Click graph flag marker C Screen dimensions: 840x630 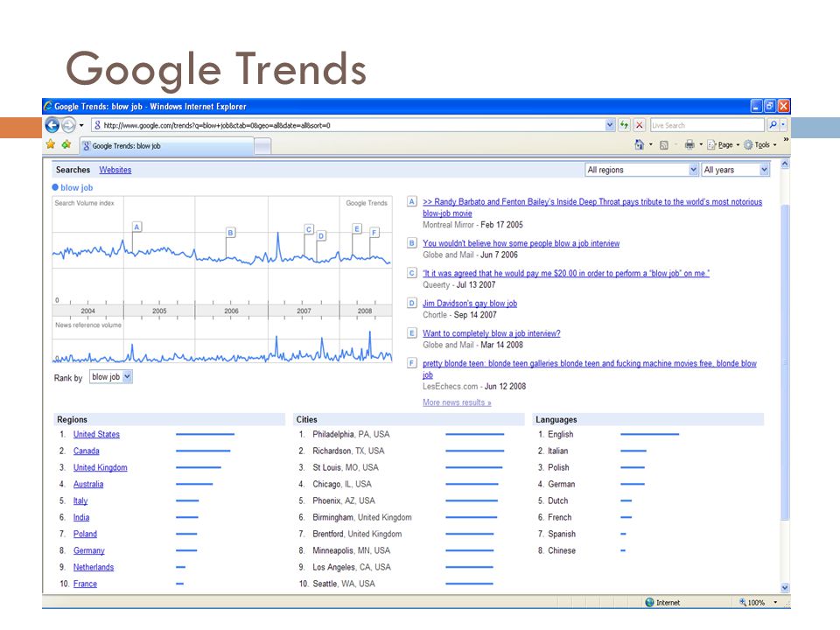click(309, 229)
